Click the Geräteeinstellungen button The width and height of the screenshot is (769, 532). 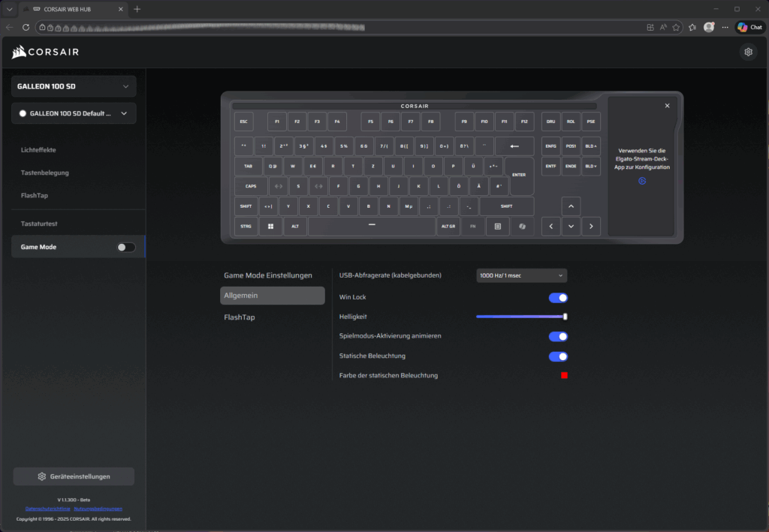coord(74,476)
